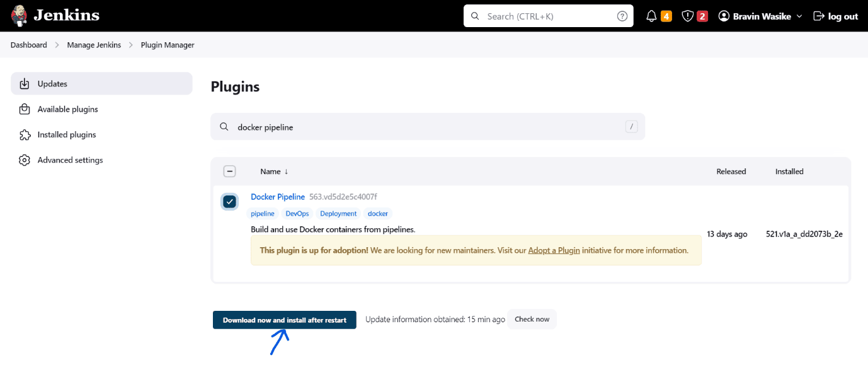Click the log out arrow icon
868x372 pixels.
[819, 16]
